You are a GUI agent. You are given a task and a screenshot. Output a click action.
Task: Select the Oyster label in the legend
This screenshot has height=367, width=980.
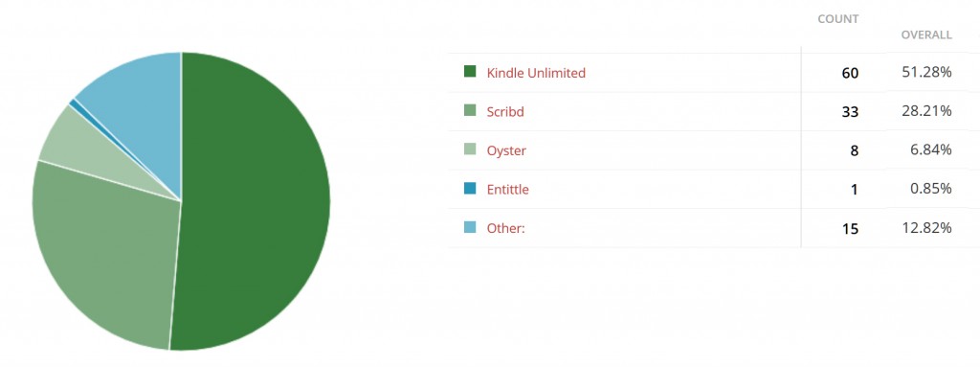tap(506, 151)
